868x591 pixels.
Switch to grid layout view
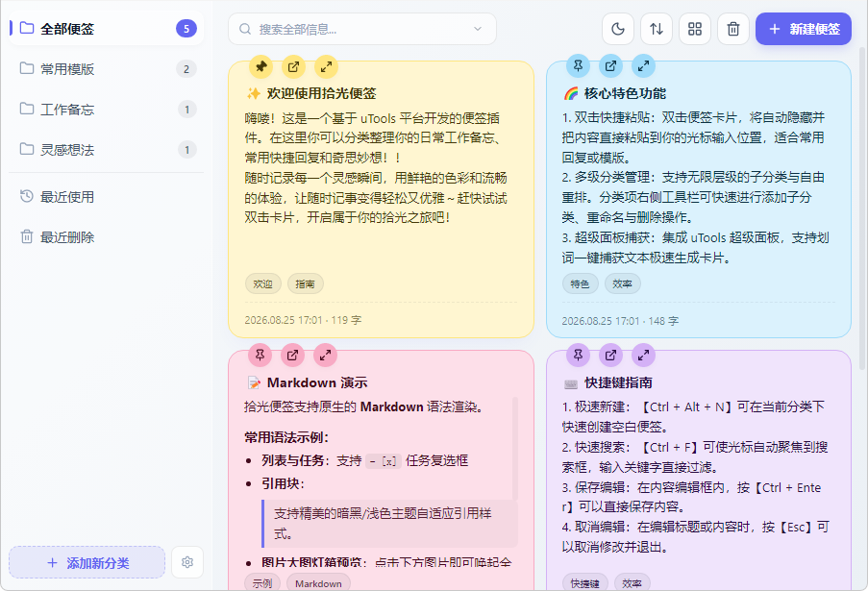click(x=695, y=29)
